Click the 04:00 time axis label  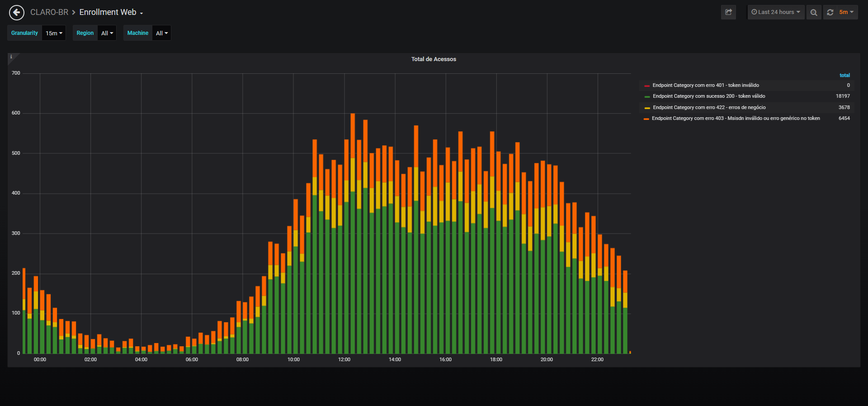click(x=141, y=359)
